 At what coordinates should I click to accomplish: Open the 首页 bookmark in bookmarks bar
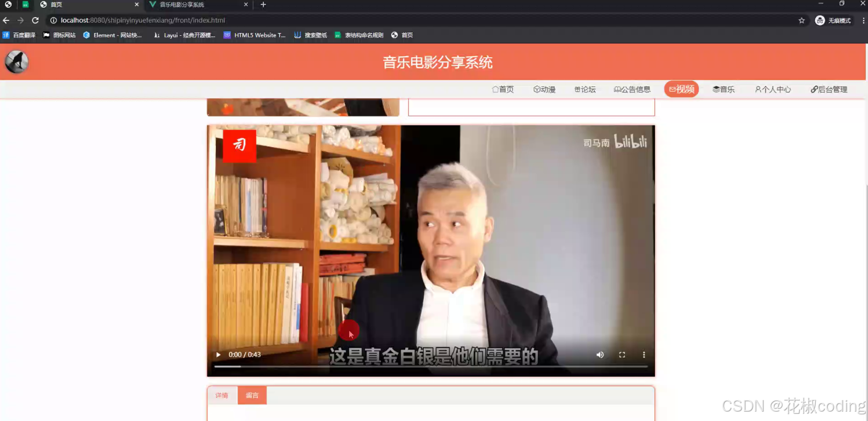click(x=402, y=35)
